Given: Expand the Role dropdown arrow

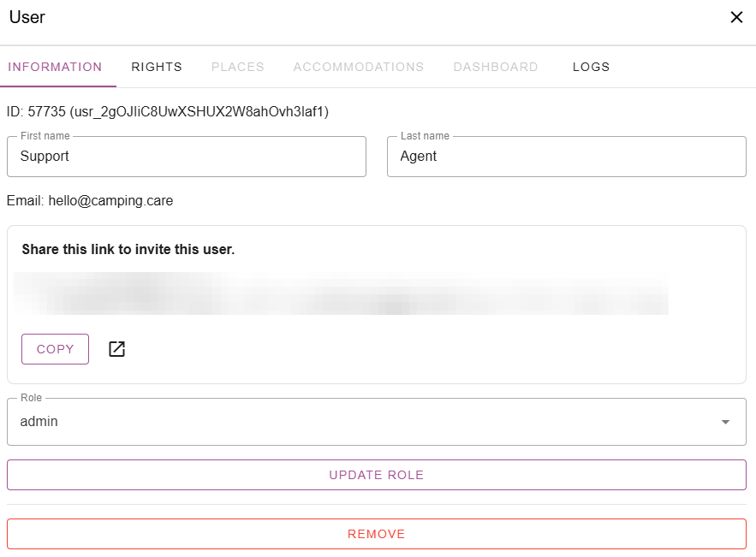Looking at the screenshot, I should (x=725, y=422).
